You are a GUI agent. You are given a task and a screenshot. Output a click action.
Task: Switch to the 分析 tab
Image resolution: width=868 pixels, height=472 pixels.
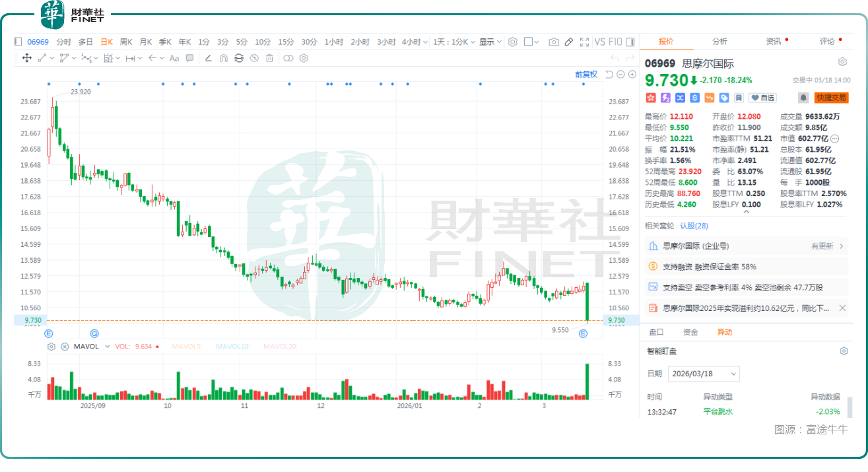click(x=719, y=41)
